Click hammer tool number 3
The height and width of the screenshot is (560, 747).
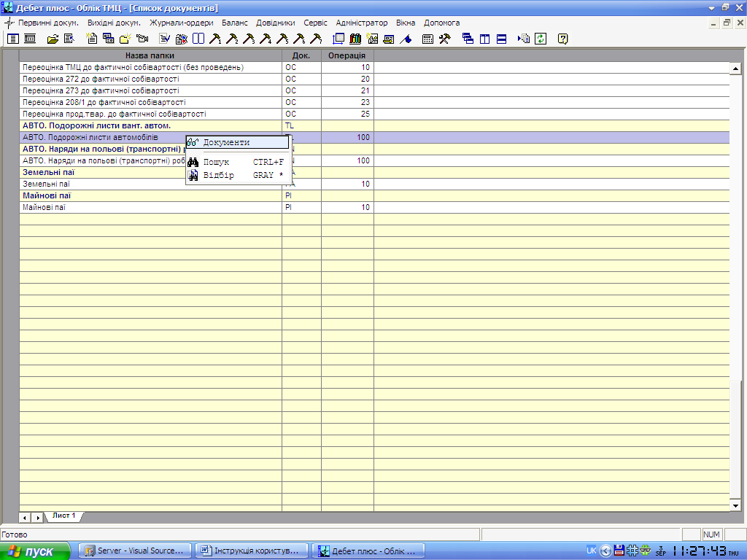coord(249,39)
